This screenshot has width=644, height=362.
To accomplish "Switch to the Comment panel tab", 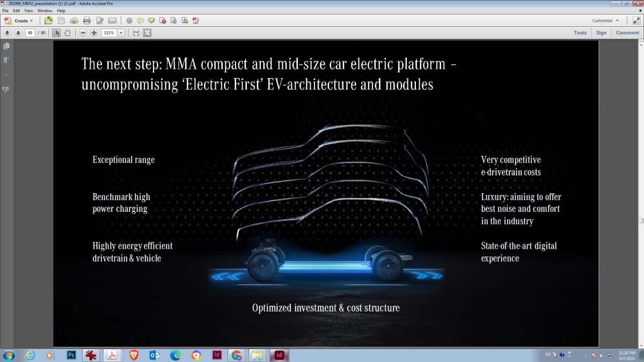I will [627, 32].
